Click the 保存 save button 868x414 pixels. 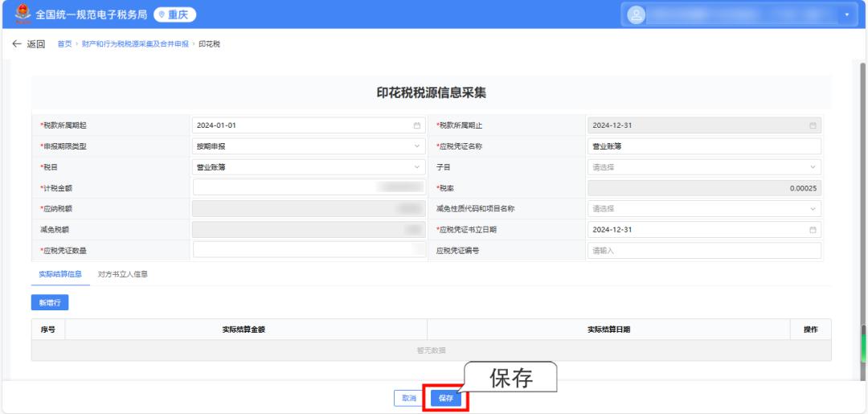pyautogui.click(x=446, y=398)
